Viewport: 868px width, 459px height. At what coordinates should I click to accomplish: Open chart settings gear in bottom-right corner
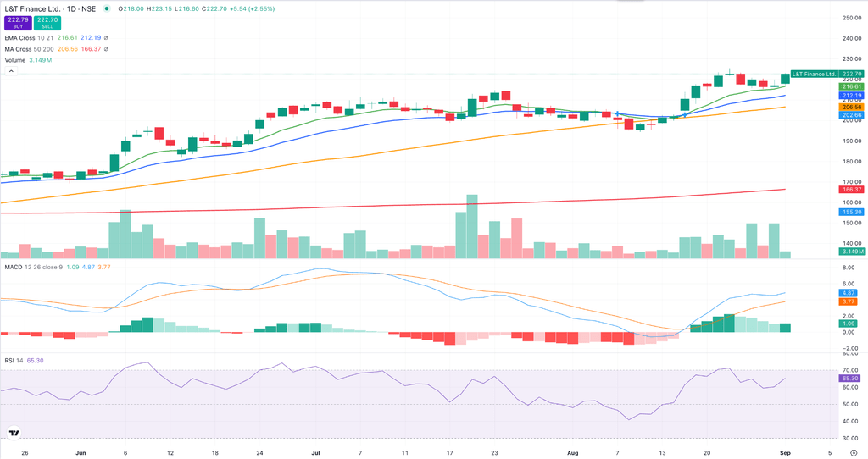(x=853, y=454)
